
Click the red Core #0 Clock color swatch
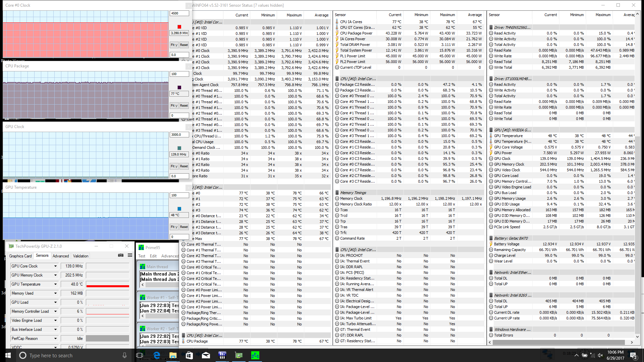point(179,27)
